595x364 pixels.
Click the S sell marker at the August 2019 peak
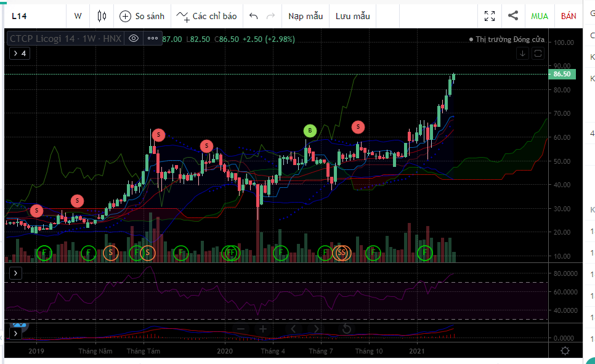159,135
